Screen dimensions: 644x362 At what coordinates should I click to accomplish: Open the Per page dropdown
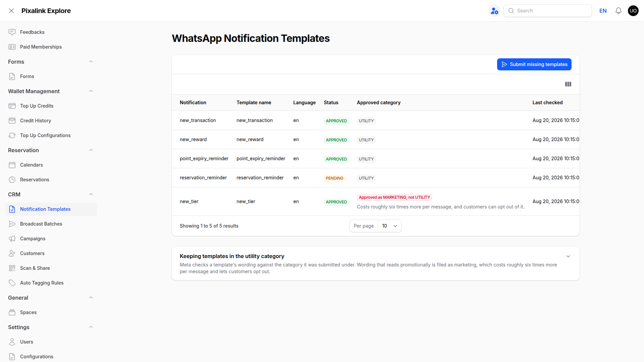[x=389, y=226]
